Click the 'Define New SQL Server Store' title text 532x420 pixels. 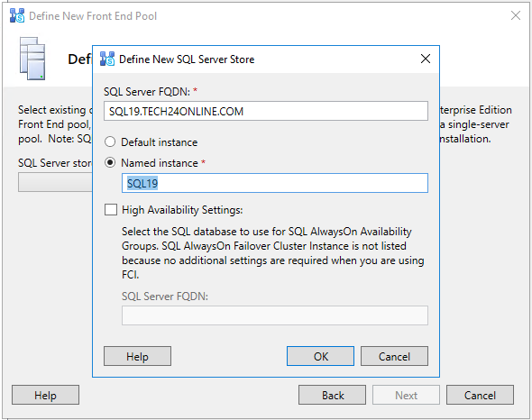click(187, 59)
